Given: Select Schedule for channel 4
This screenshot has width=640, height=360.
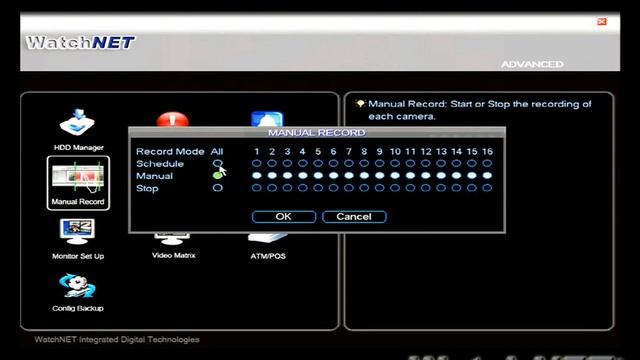Looking at the screenshot, I should point(302,163).
